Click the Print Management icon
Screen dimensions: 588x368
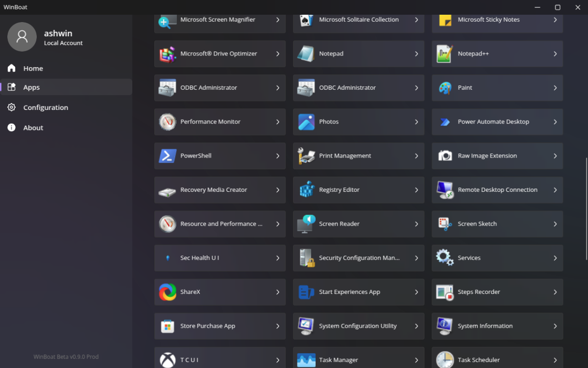306,156
